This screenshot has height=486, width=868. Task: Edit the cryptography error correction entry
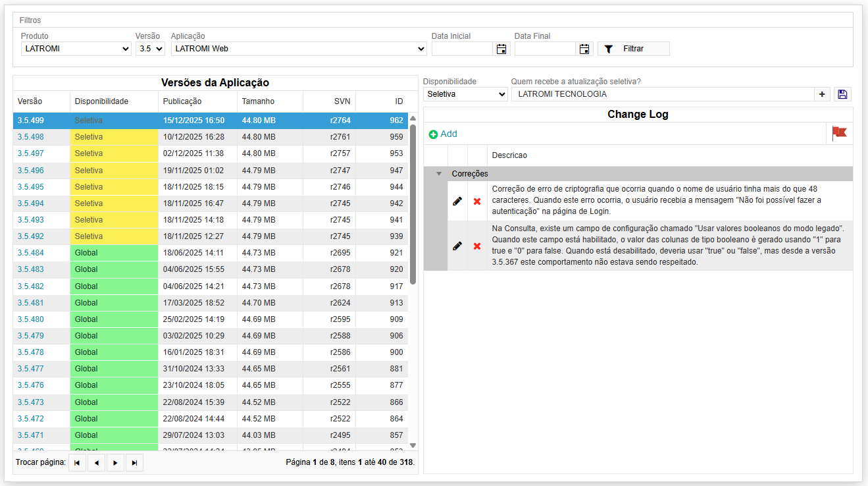[457, 201]
